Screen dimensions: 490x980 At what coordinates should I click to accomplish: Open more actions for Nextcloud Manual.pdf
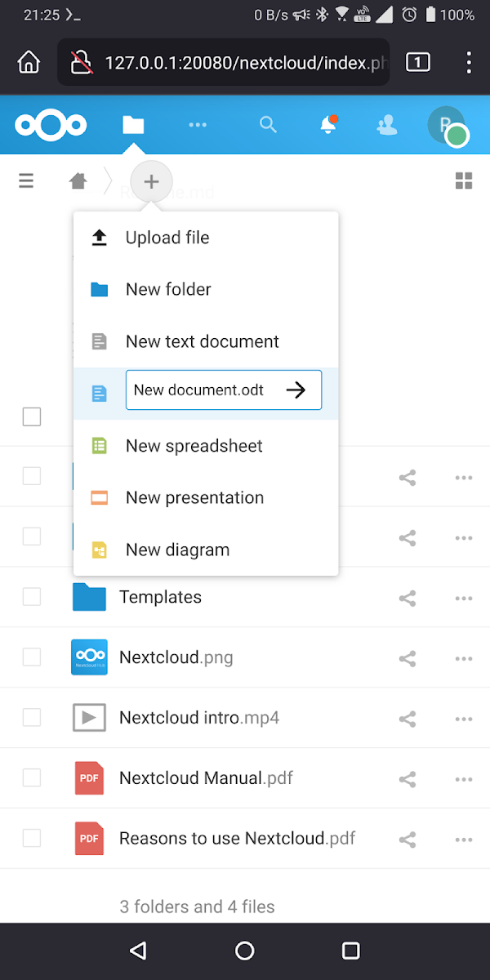(x=464, y=779)
